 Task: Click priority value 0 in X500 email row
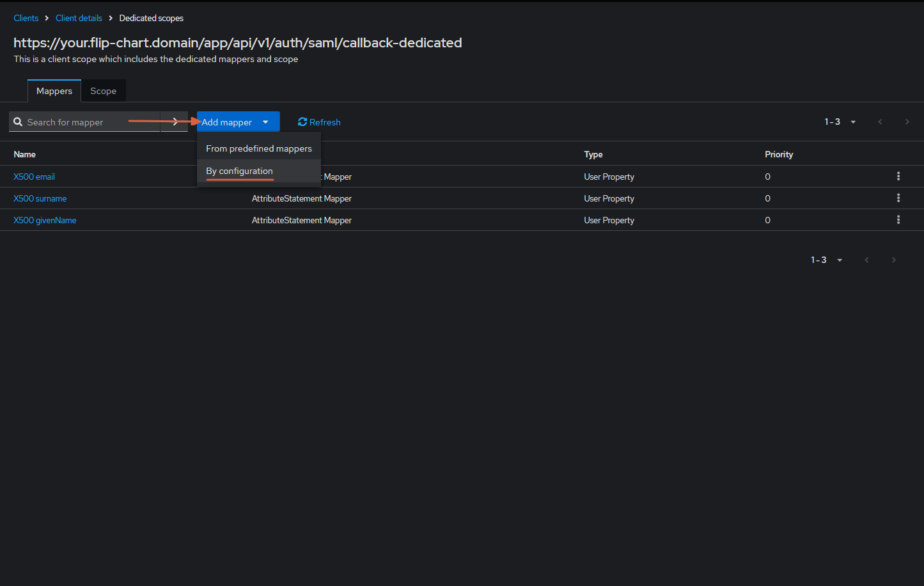[767, 177]
